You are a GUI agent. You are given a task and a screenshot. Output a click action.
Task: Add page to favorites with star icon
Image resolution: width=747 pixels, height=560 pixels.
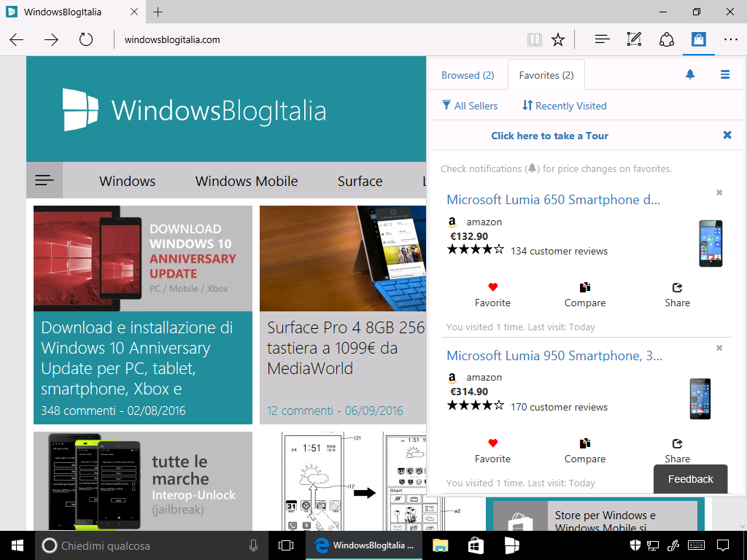click(x=558, y=39)
